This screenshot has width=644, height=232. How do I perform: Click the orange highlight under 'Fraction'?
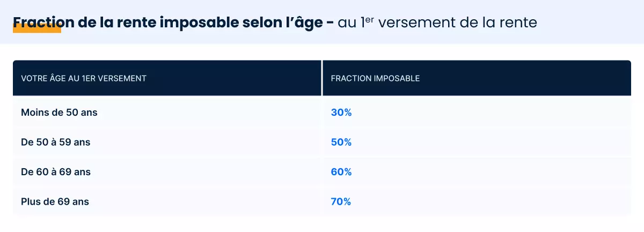click(x=37, y=29)
